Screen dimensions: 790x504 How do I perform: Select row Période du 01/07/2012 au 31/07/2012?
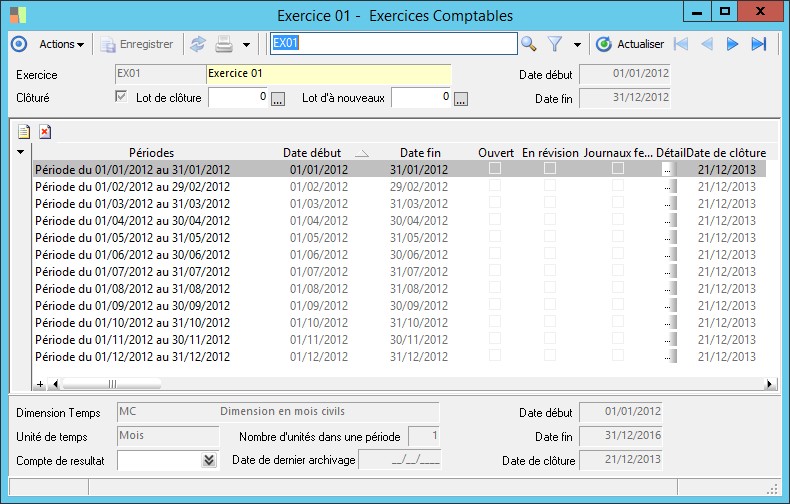pyautogui.click(x=400, y=272)
